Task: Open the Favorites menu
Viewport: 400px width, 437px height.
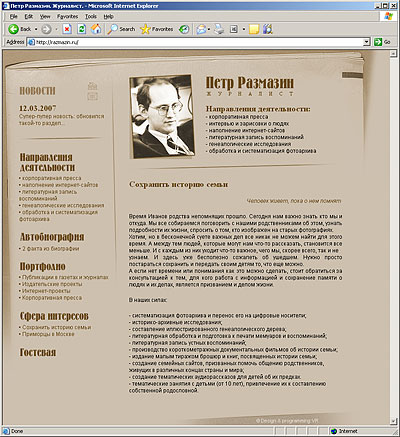Action: [67, 16]
